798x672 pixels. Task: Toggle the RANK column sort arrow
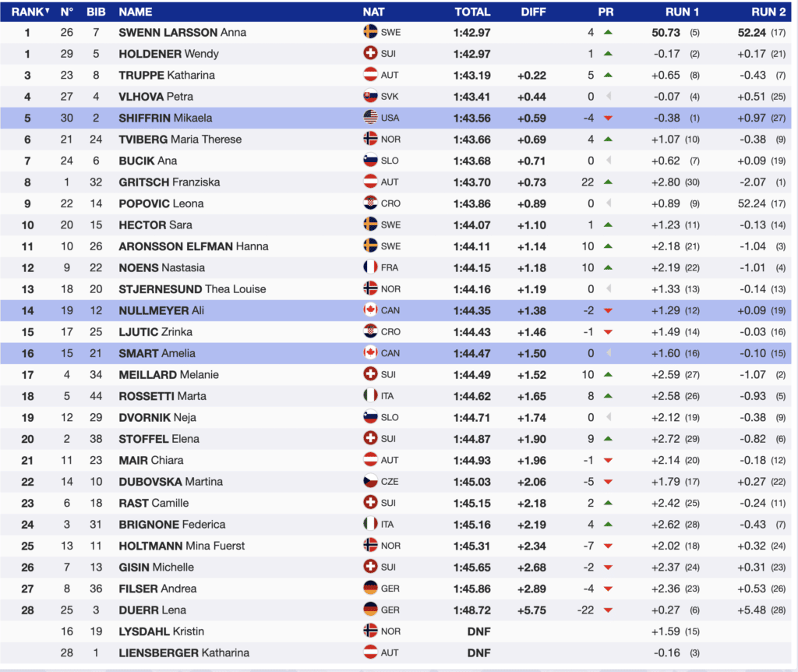pos(47,11)
